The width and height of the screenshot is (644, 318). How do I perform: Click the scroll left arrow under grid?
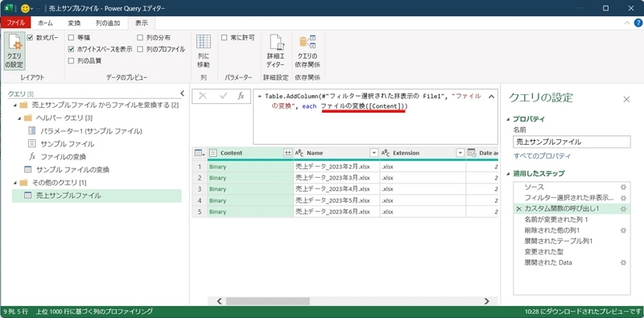(219, 301)
